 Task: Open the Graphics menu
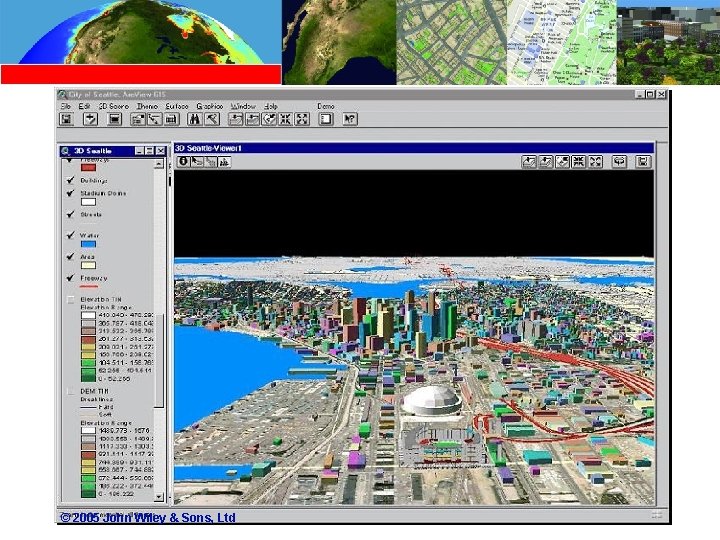click(x=210, y=106)
